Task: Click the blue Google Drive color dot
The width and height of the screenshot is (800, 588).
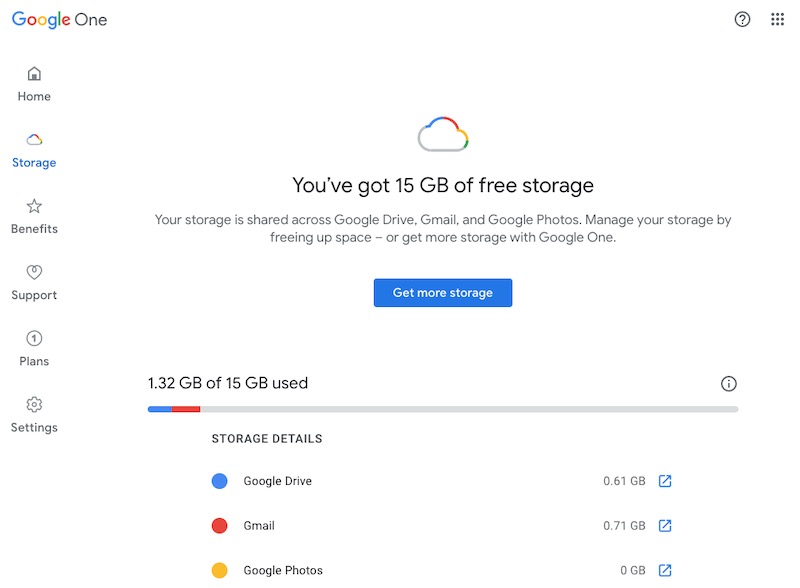Action: (x=220, y=481)
